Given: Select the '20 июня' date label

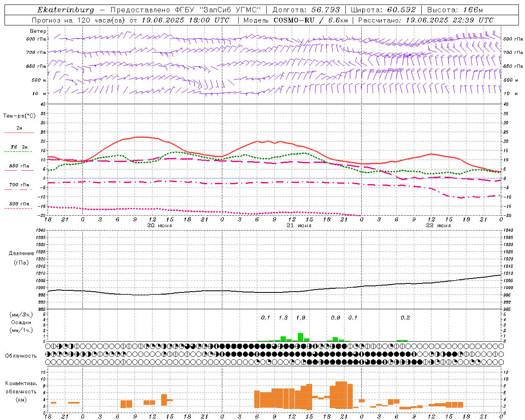Looking at the screenshot, I should tap(160, 226).
